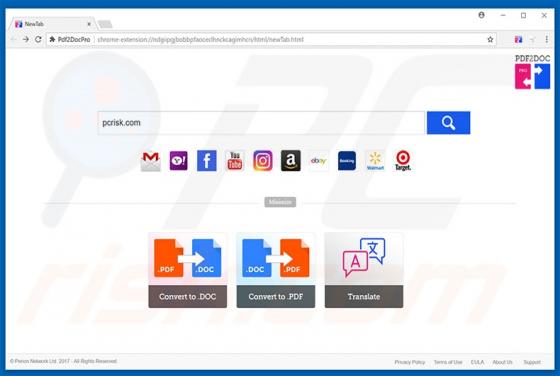Open the Amazon shortcut icon
The image size is (560, 376).
[x=291, y=161]
